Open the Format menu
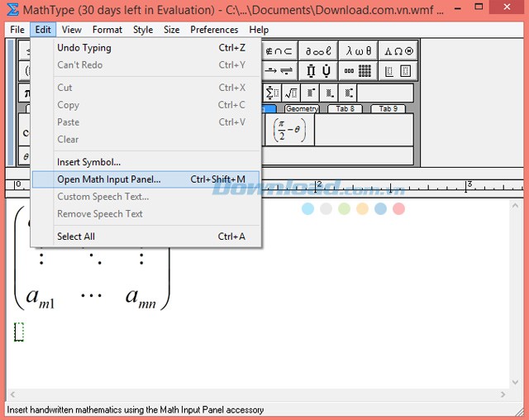The image size is (529, 420). pos(107,30)
